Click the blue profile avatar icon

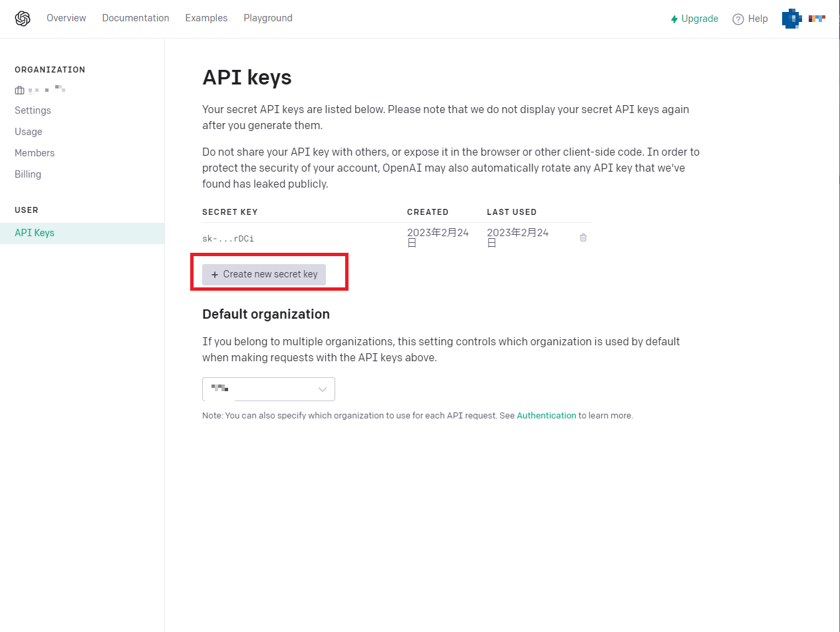[791, 19]
